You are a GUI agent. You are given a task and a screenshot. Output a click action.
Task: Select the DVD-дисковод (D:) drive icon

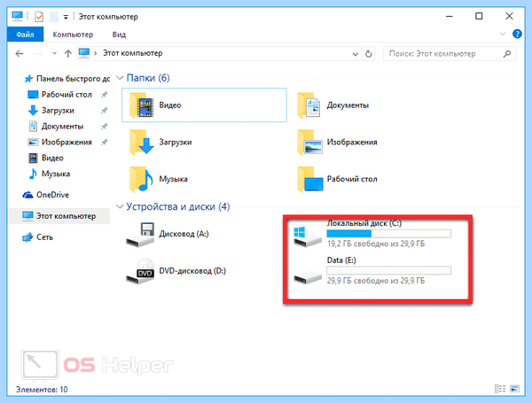[140, 272]
